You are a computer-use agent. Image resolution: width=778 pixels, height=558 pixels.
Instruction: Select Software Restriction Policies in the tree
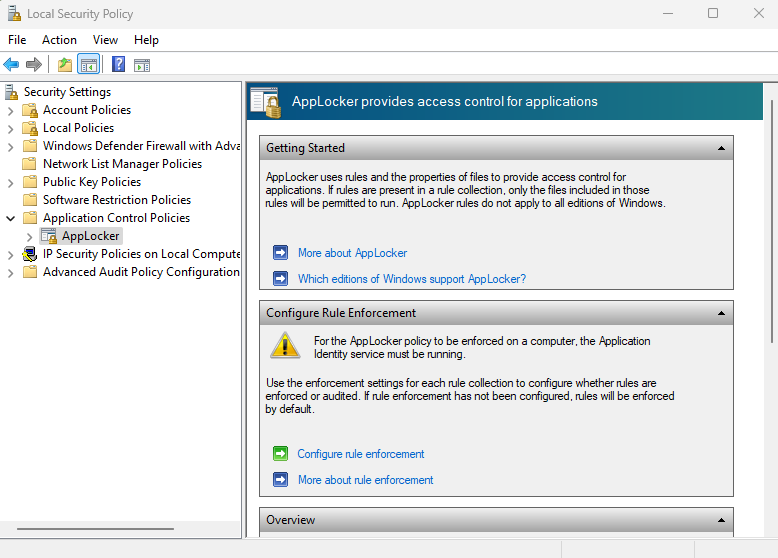pyautogui.click(x=116, y=200)
